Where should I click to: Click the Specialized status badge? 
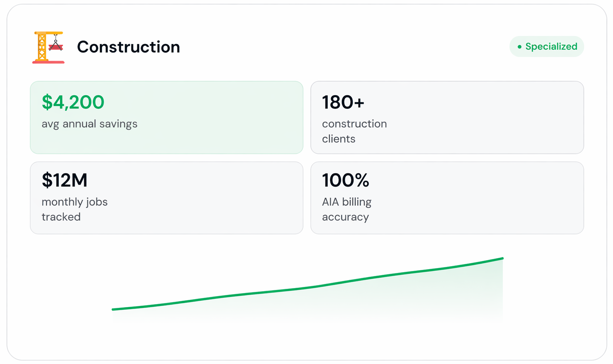click(x=546, y=47)
